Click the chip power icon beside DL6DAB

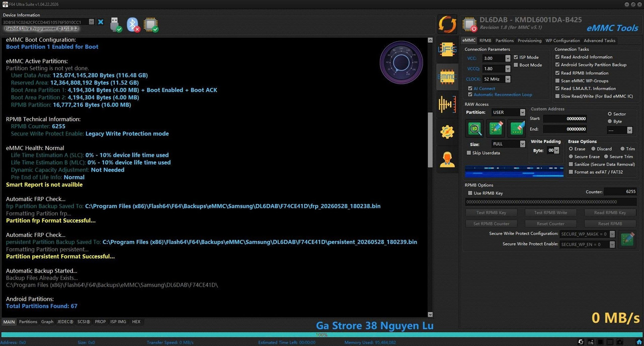point(469,24)
